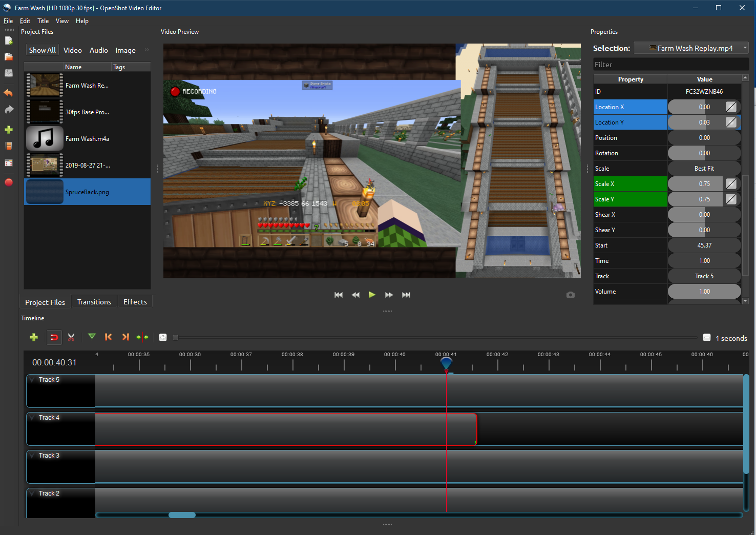Open the File menu
756x535 pixels.
(8, 21)
